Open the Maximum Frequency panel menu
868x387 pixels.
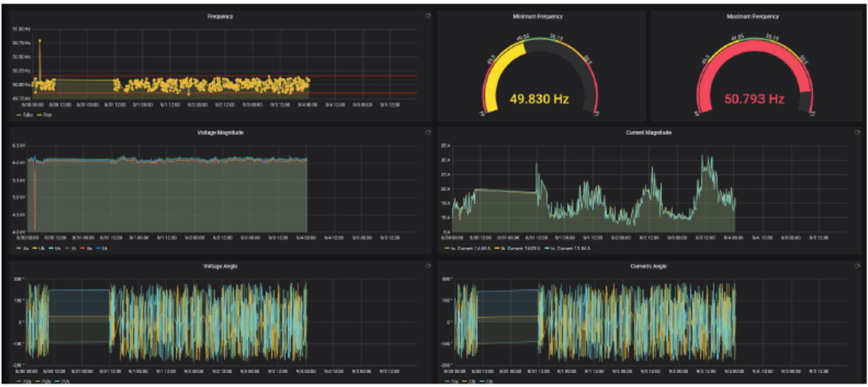[x=752, y=17]
